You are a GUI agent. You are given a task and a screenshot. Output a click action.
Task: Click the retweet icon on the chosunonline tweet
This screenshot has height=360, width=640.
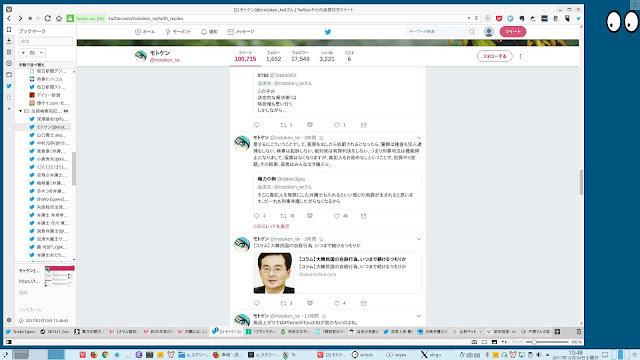click(283, 303)
